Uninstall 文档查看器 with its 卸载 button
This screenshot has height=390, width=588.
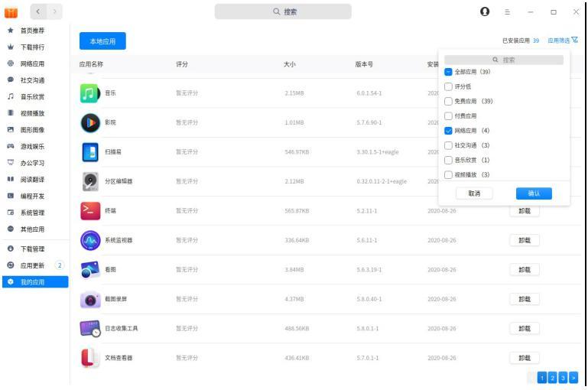click(x=525, y=358)
